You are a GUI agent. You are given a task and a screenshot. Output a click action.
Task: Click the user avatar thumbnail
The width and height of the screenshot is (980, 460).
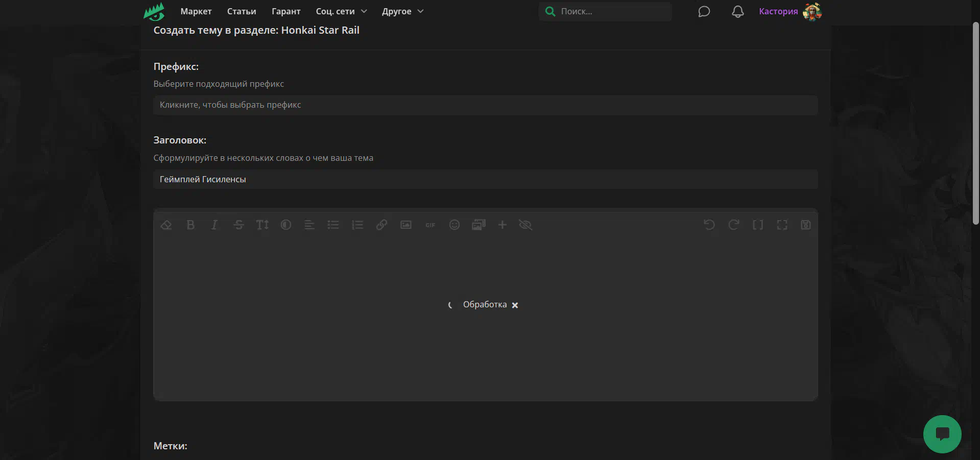coord(812,11)
